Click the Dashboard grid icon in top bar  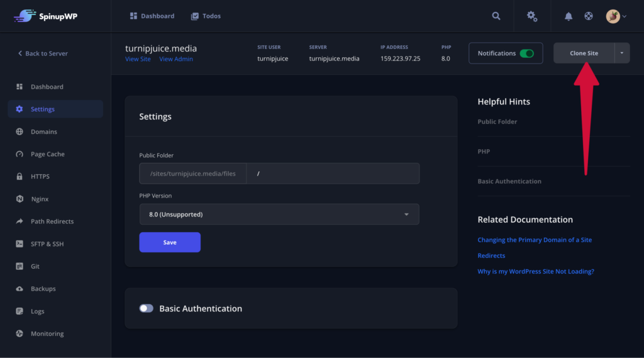point(133,16)
